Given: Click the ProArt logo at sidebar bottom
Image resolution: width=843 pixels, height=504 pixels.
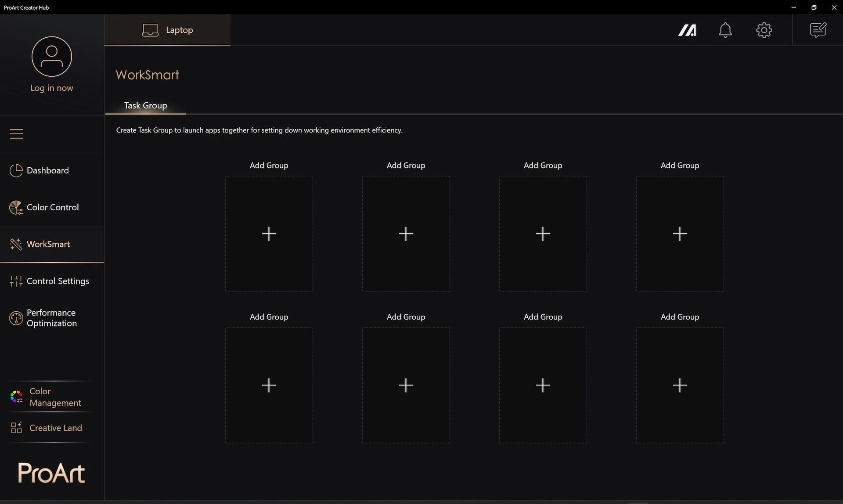Looking at the screenshot, I should point(51,473).
